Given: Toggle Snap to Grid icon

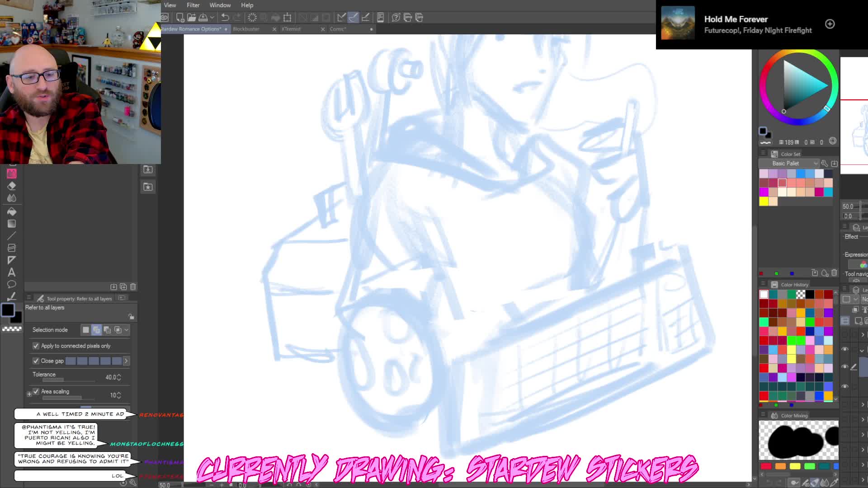Looking at the screenshot, I should (x=365, y=18).
